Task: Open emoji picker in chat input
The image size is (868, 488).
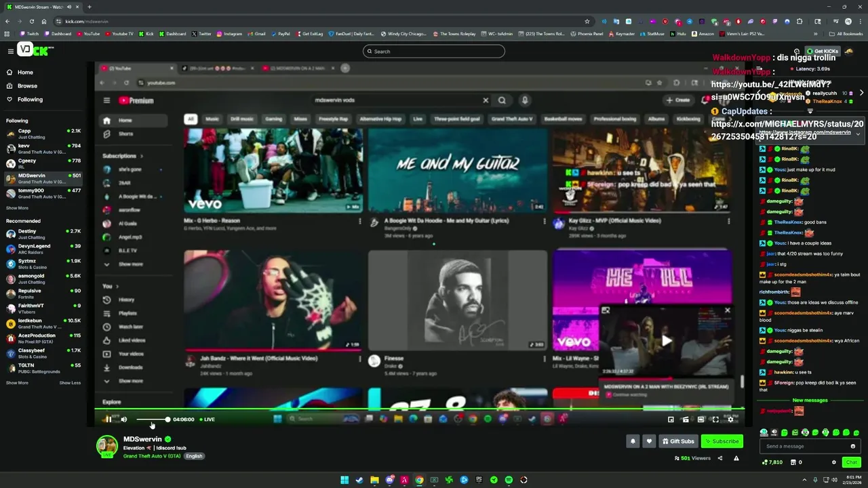Action: 852,446
